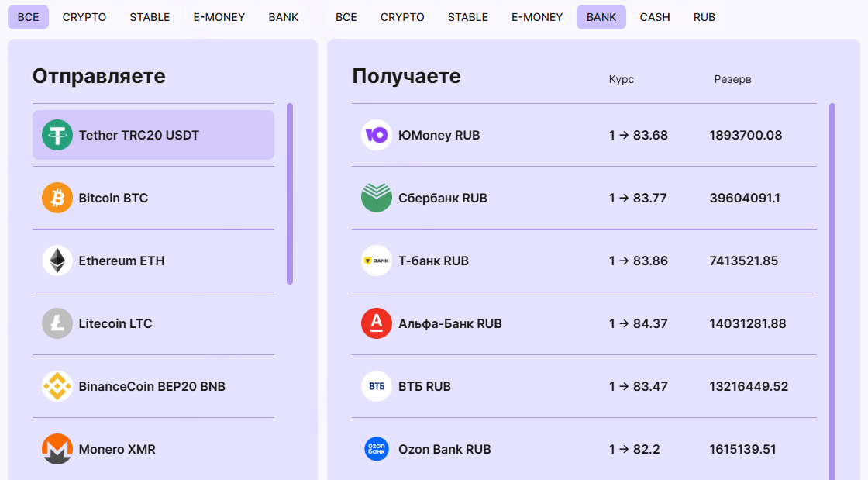Image resolution: width=868 pixels, height=480 pixels.
Task: Click the yellow Т-банк logo icon
Action: (x=377, y=261)
